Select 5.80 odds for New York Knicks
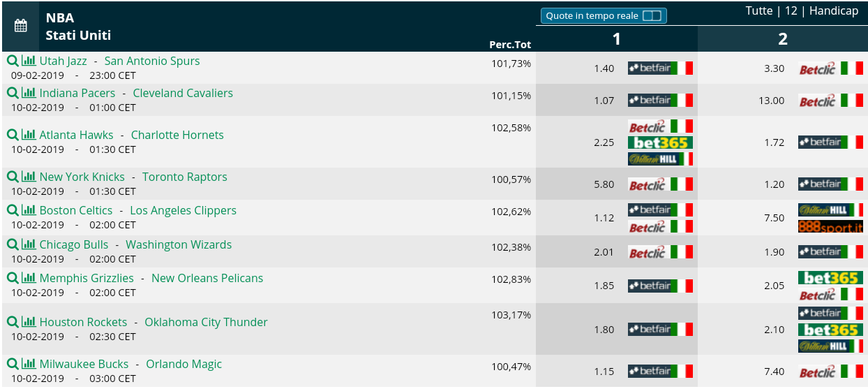 [x=604, y=184]
